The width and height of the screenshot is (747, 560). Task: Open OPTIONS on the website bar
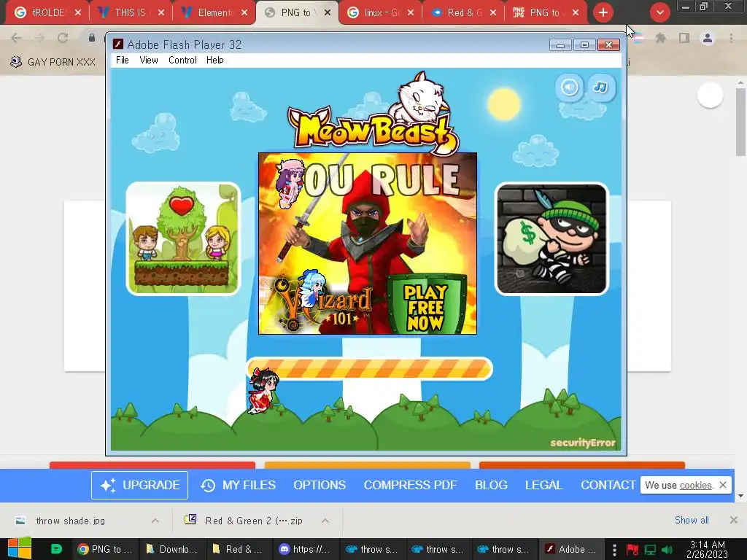click(x=320, y=485)
